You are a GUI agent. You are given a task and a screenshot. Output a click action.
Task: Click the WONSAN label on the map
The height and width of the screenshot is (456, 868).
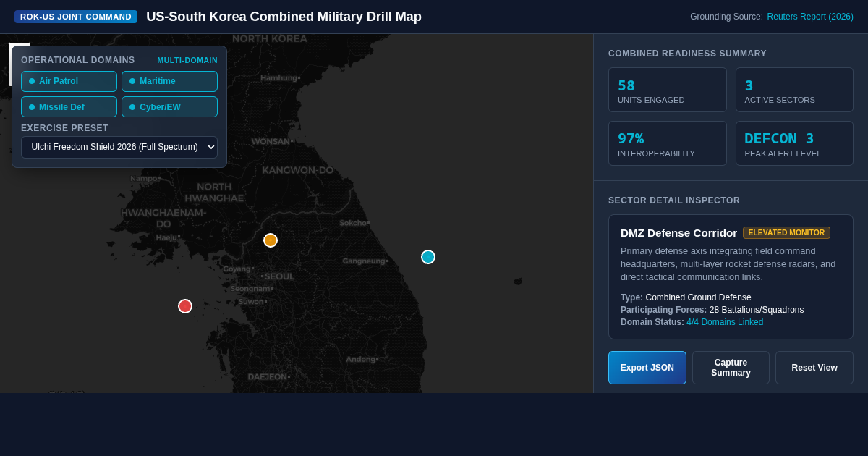(x=272, y=141)
